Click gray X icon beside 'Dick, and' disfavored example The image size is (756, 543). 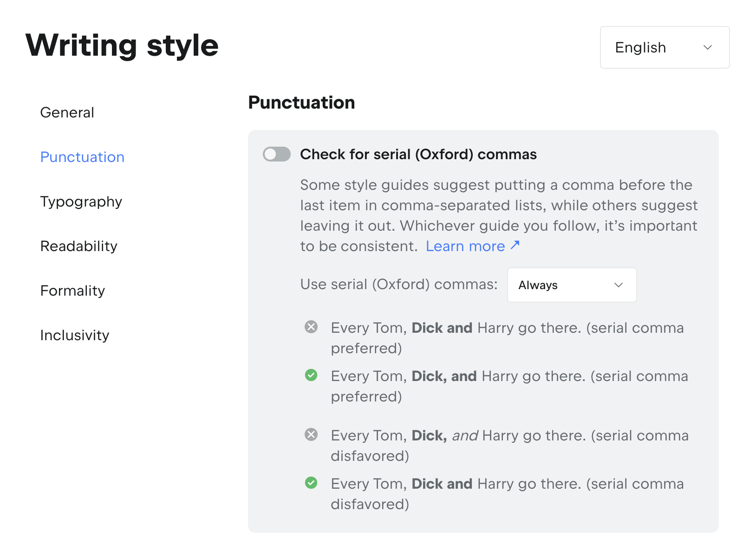click(311, 435)
